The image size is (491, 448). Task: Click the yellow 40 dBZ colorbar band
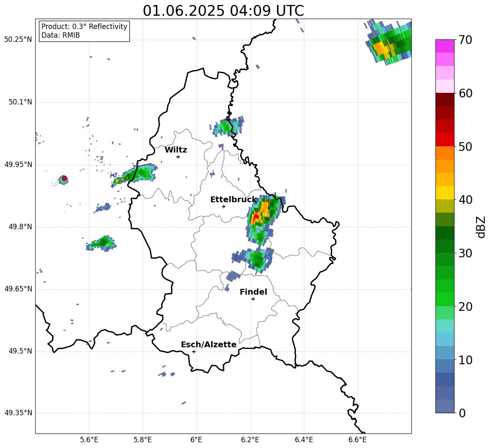[445, 193]
